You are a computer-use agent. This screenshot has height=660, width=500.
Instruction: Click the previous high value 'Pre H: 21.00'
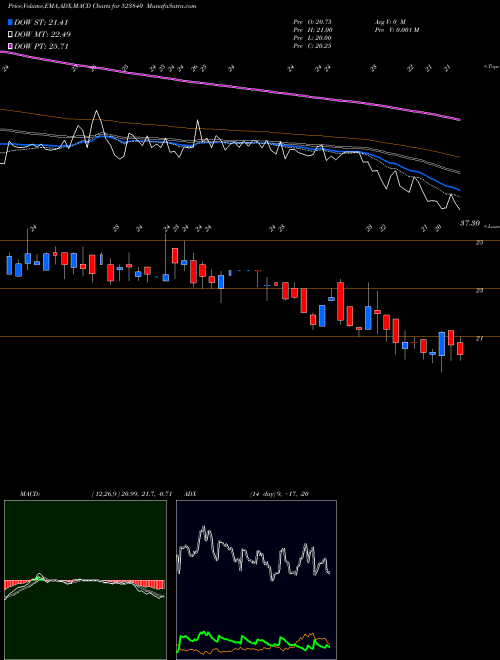point(313,30)
